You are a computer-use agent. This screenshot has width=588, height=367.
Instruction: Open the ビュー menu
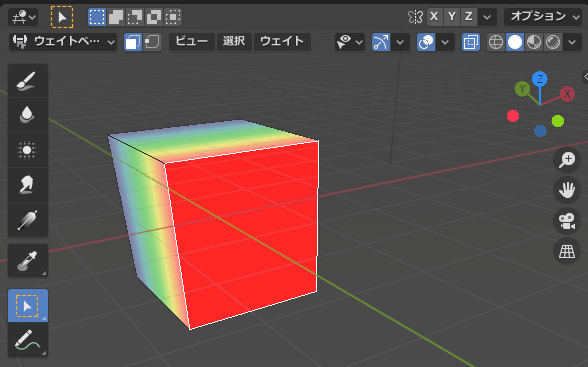tap(192, 42)
